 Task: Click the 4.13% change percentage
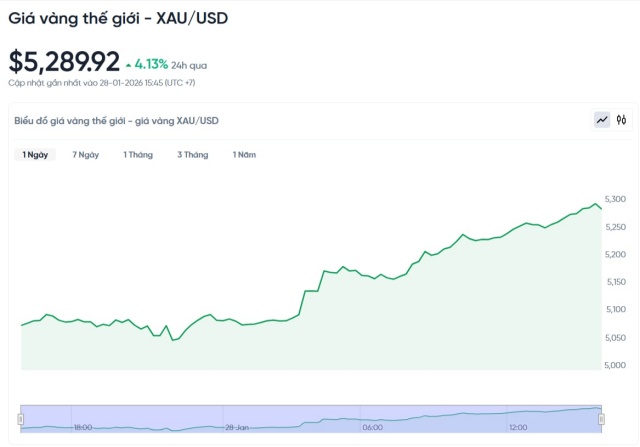(151, 64)
